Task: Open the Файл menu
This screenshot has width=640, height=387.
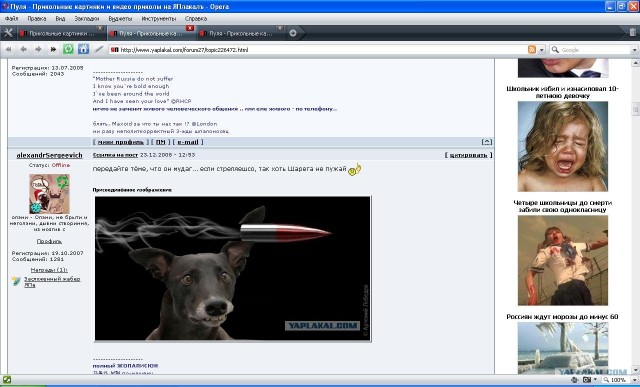Action: click(11, 18)
